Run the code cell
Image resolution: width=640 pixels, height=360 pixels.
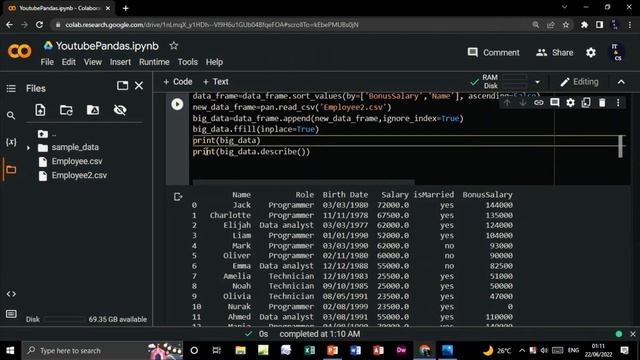click(x=177, y=104)
